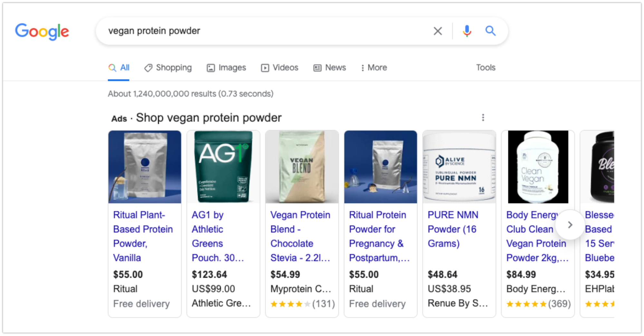Click the Google logo
644x336 pixels.
click(x=42, y=31)
